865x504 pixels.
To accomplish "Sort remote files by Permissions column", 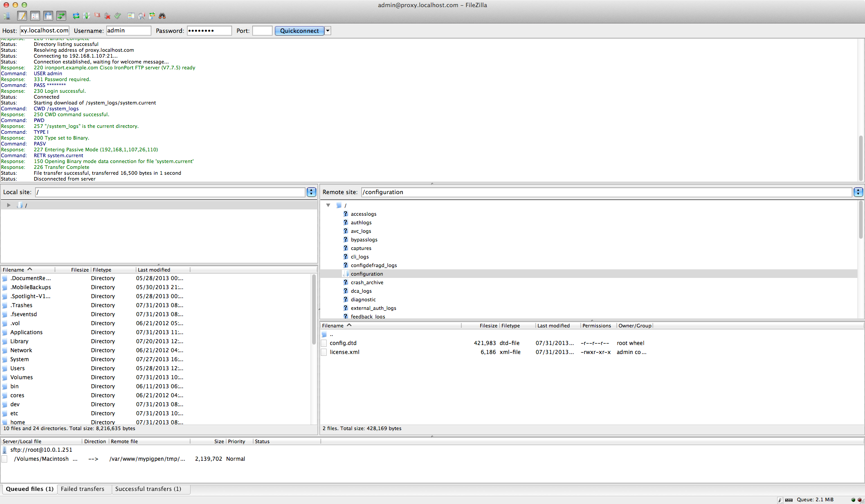I will click(598, 326).
